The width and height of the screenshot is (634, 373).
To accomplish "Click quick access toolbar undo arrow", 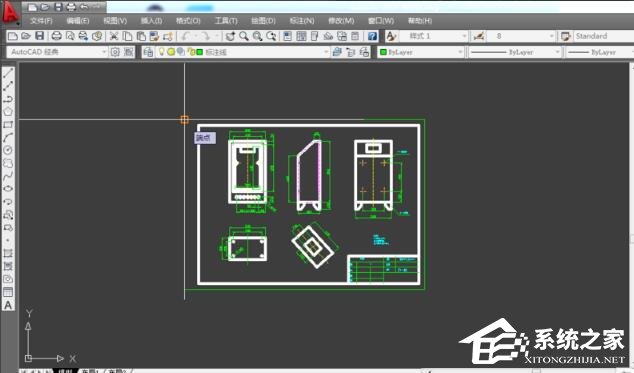I will coord(84,7).
